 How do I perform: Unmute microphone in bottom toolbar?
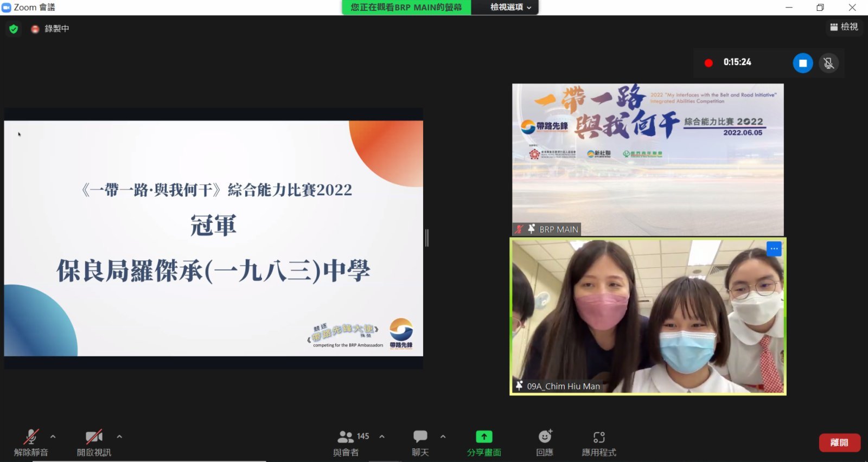[x=31, y=442]
